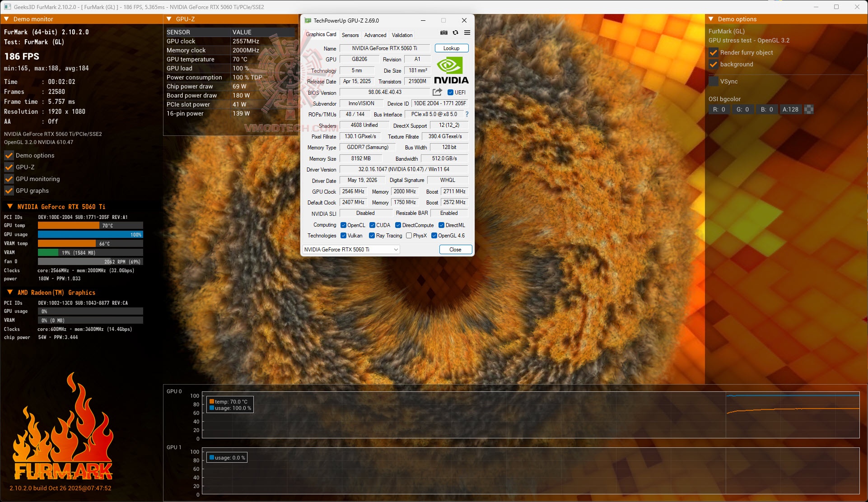Screen dimensions: 868x502
Task: Click the Resizable BAR Enabled field
Action: [449, 213]
